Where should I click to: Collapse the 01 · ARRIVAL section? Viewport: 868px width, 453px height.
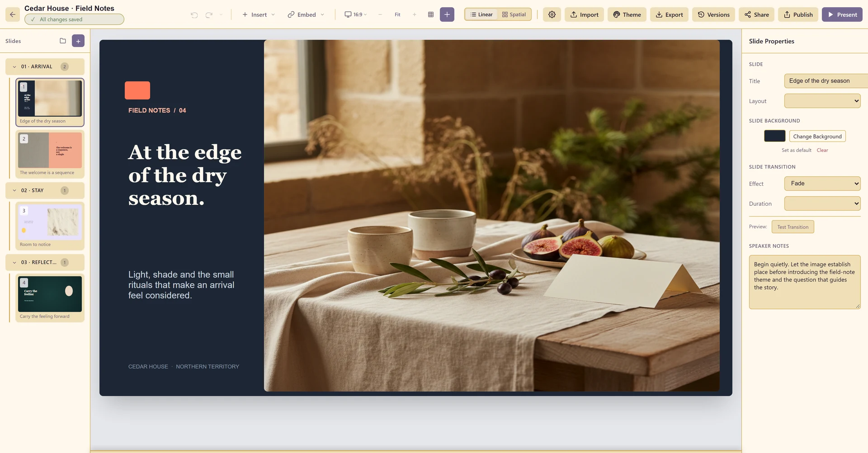point(14,66)
